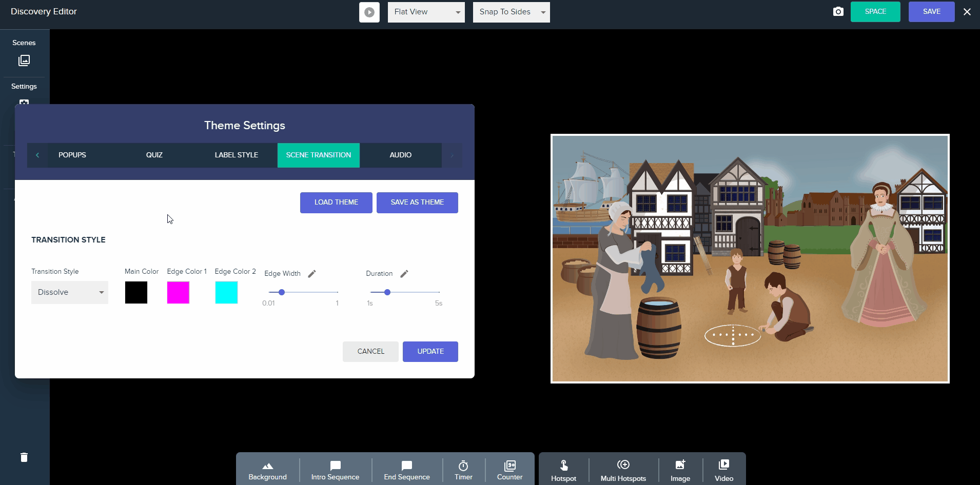This screenshot has height=485, width=980.
Task: Add a Video from bottom toolbar
Action: point(724,471)
